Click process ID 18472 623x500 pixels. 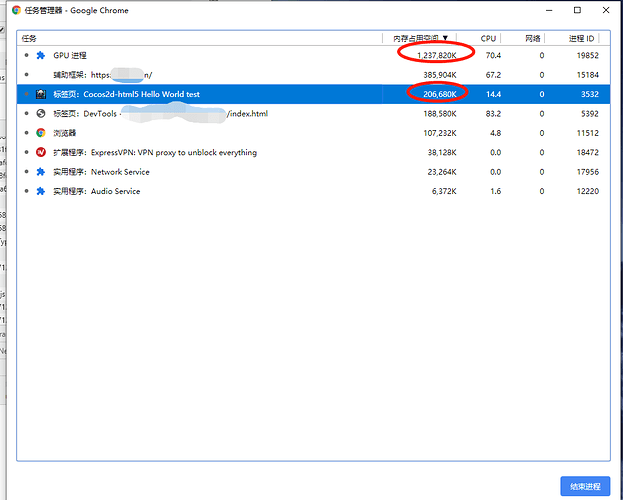coord(588,153)
